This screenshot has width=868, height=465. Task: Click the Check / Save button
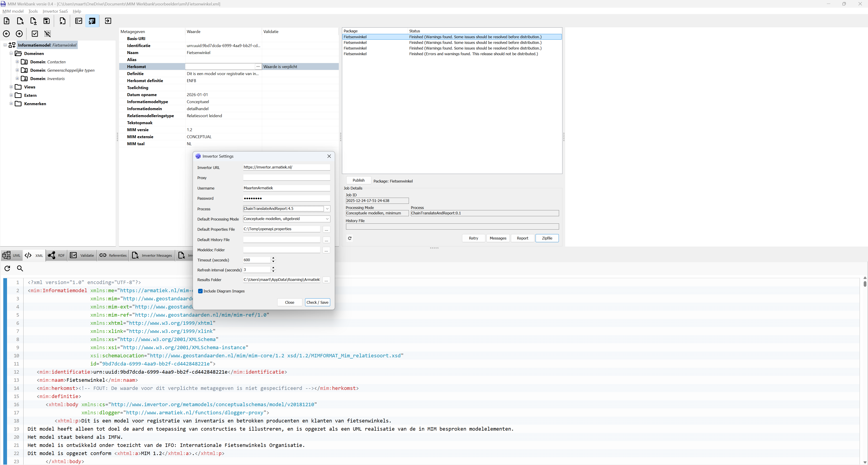pyautogui.click(x=317, y=302)
